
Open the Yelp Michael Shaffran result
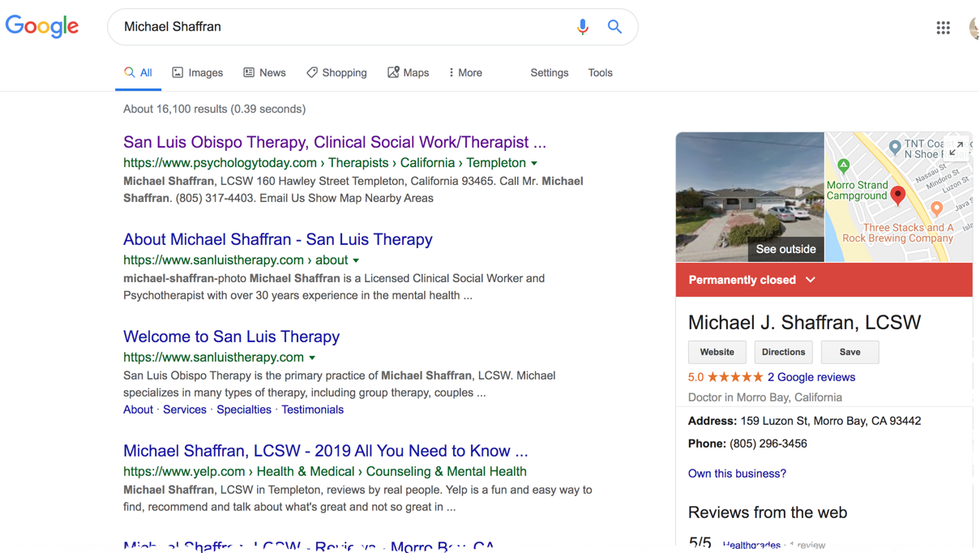click(x=326, y=451)
